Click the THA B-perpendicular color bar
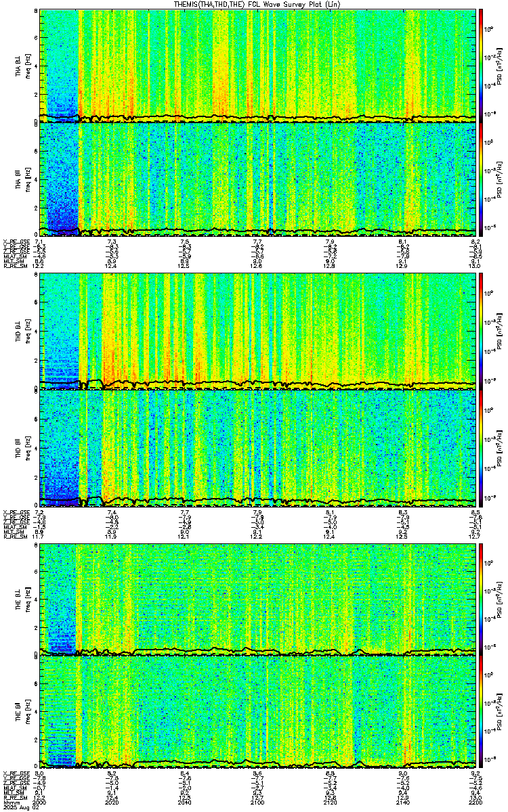Screen dimensions: 508x812 click(x=480, y=65)
